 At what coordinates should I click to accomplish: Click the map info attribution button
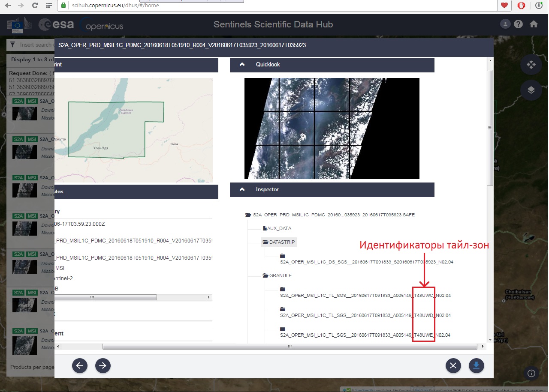pos(531,373)
